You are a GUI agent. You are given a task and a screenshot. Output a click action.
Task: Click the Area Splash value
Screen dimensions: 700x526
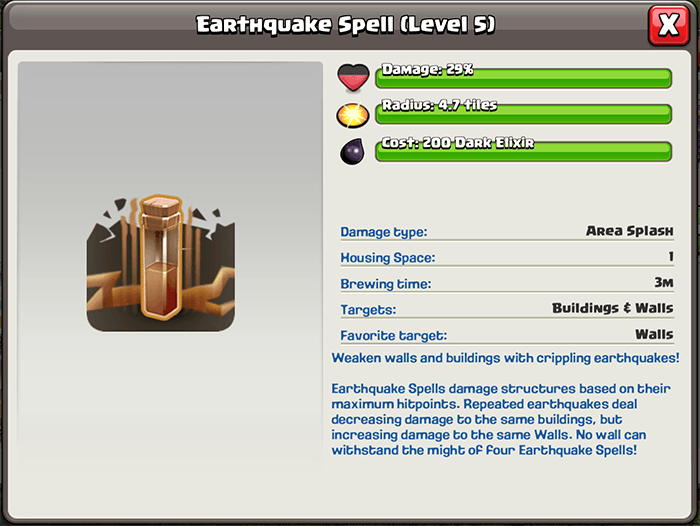coord(629,231)
